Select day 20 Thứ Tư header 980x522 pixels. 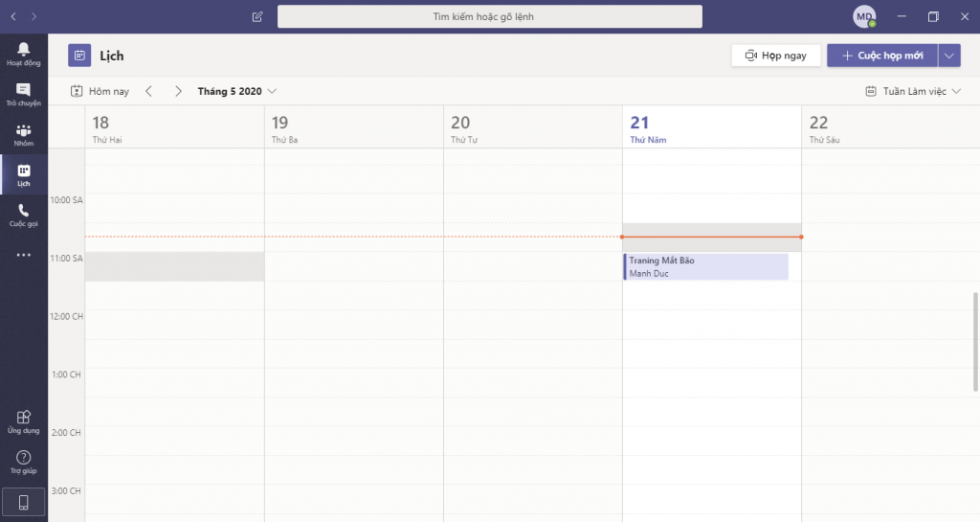533,127
